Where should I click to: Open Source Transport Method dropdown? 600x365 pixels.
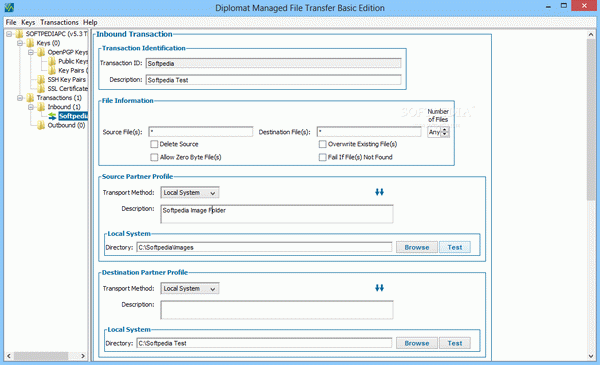tap(190, 193)
